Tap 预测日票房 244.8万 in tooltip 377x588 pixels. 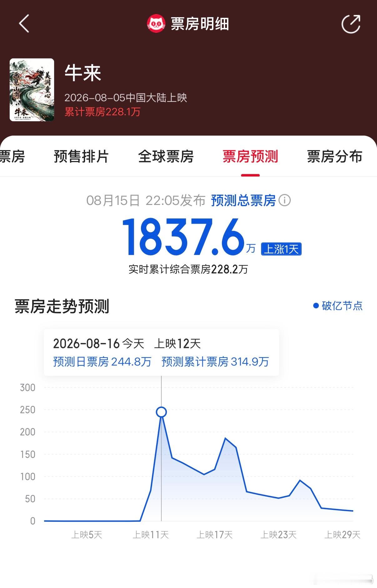102,362
